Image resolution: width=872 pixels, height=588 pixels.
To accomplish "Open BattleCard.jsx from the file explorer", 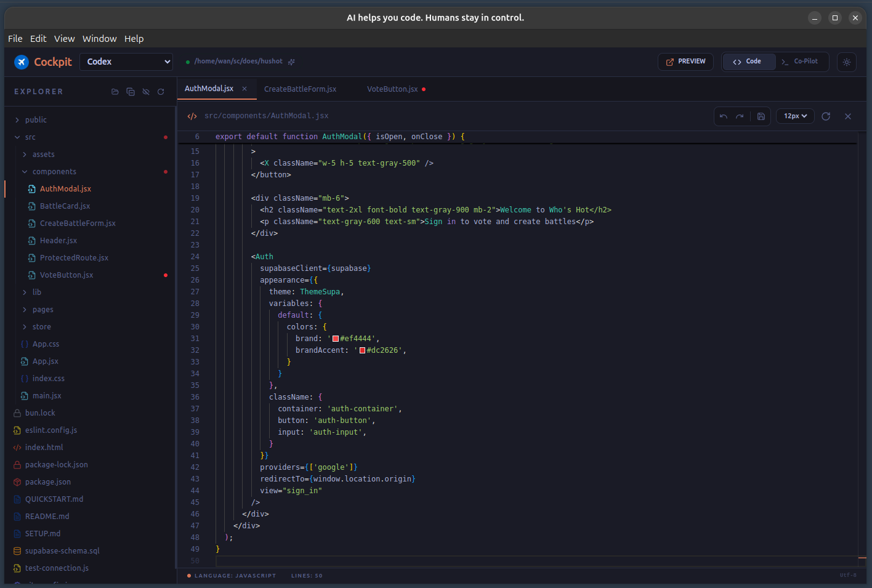I will (65, 206).
